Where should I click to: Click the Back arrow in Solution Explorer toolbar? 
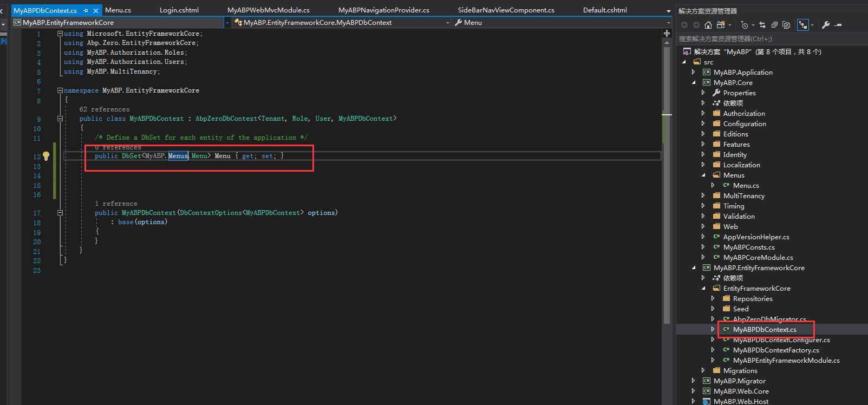(684, 25)
